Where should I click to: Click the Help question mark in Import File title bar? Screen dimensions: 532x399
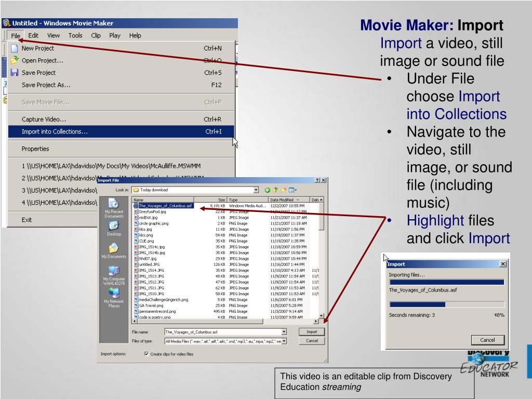pos(317,180)
